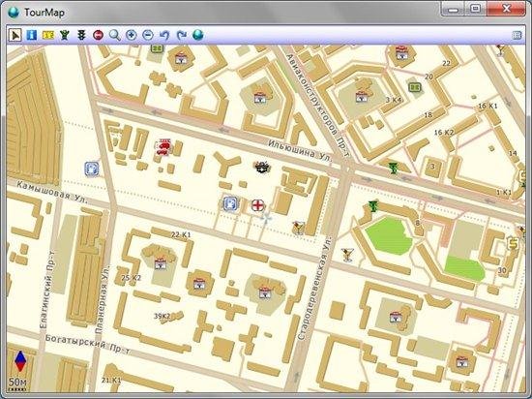
Task: Click the blue icon above Камышовая Ул.
Action: 92,169
